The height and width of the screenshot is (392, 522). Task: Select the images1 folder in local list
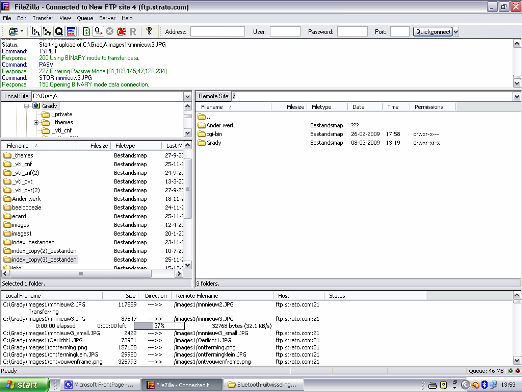(17, 233)
